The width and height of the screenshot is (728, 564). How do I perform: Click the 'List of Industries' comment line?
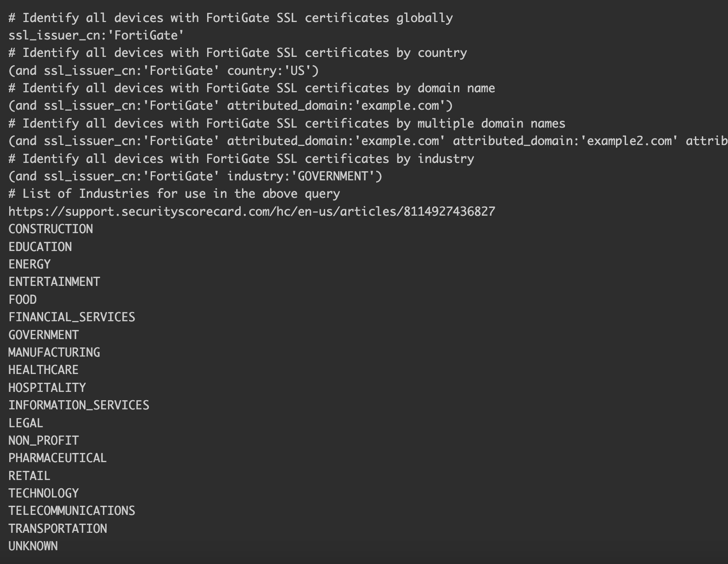tap(174, 194)
